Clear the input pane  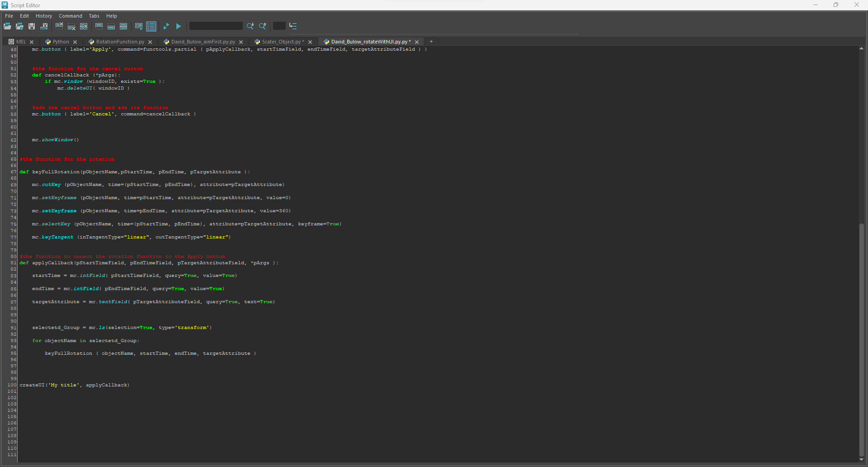71,26
